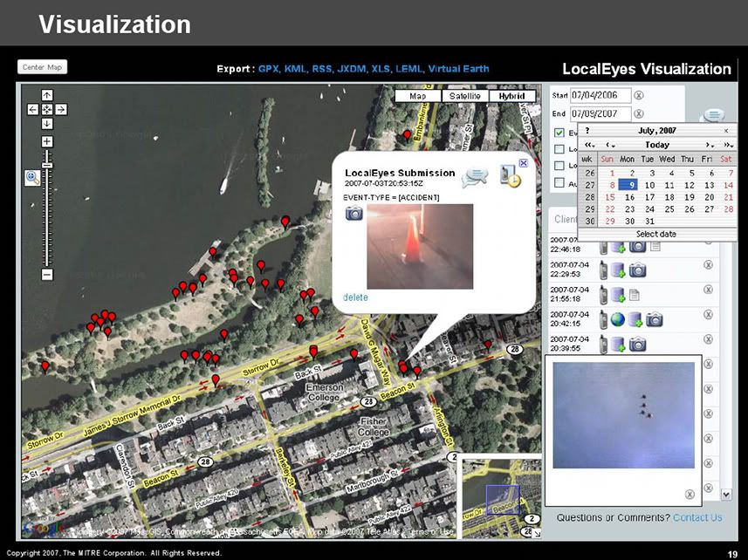Zoom in with the plus button

point(47,141)
